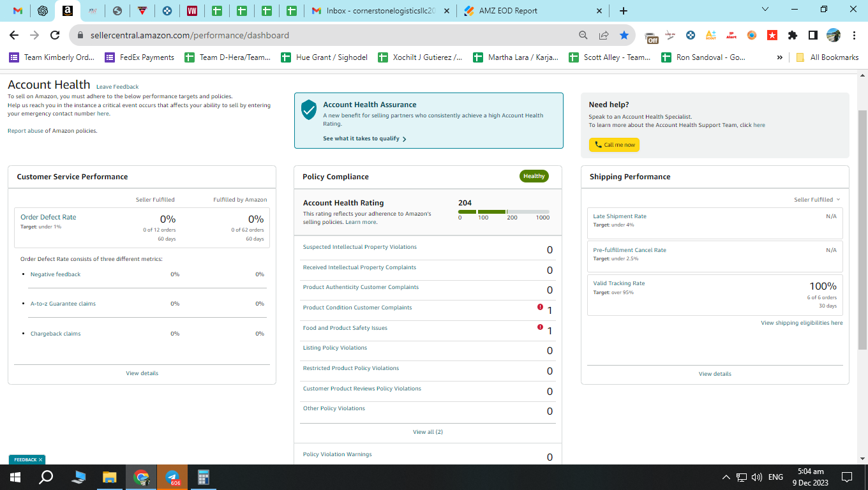Open View all (2) policy items

click(428, 432)
